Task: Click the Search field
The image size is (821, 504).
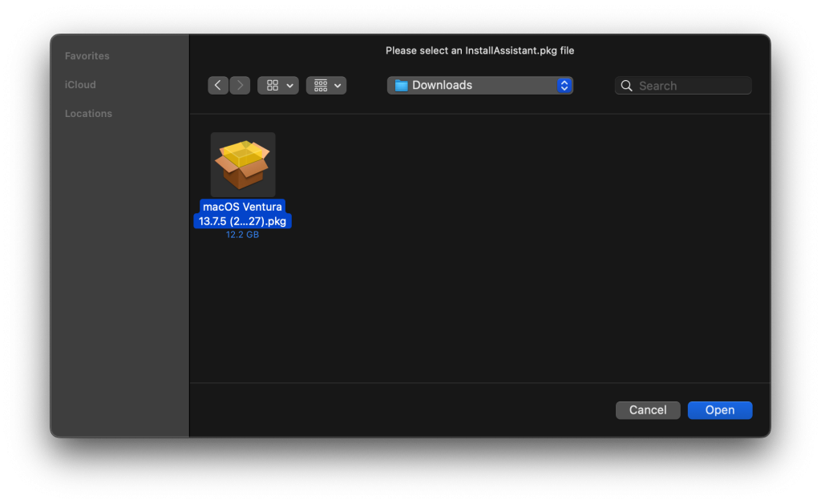Action: [683, 86]
